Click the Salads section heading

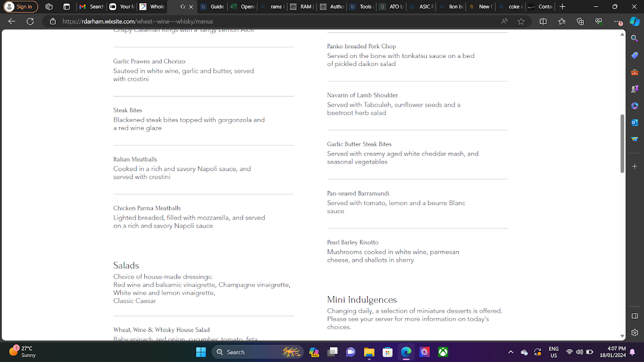126,265
